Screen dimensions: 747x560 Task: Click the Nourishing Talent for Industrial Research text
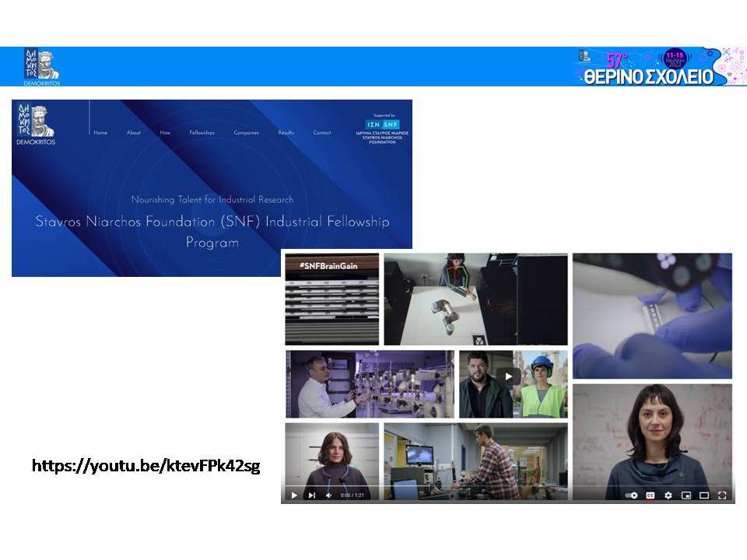coord(212,200)
